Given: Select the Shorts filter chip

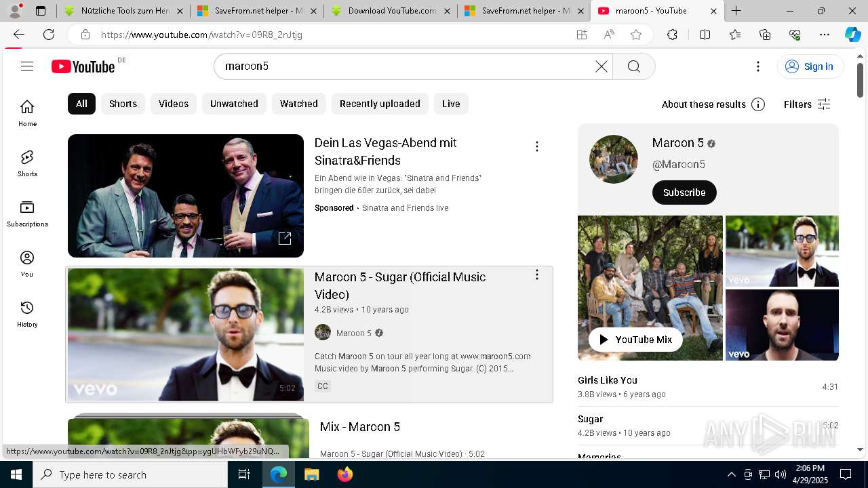Looking at the screenshot, I should pos(123,104).
